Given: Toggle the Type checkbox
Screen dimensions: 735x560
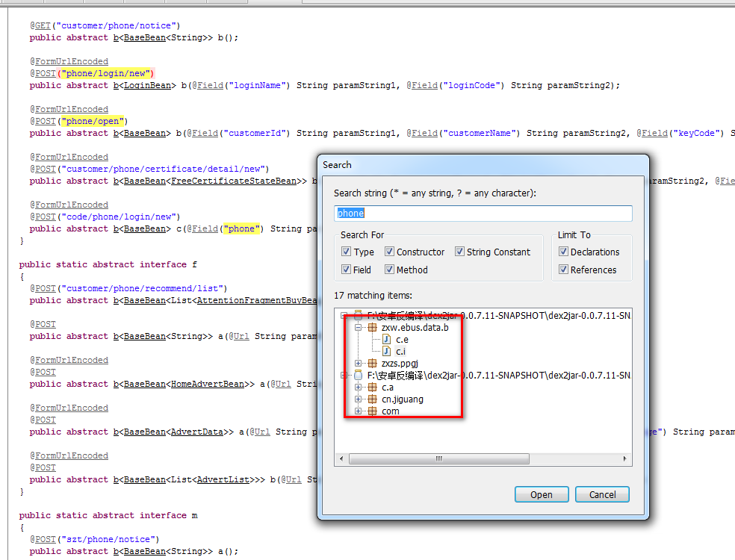Looking at the screenshot, I should [x=346, y=252].
